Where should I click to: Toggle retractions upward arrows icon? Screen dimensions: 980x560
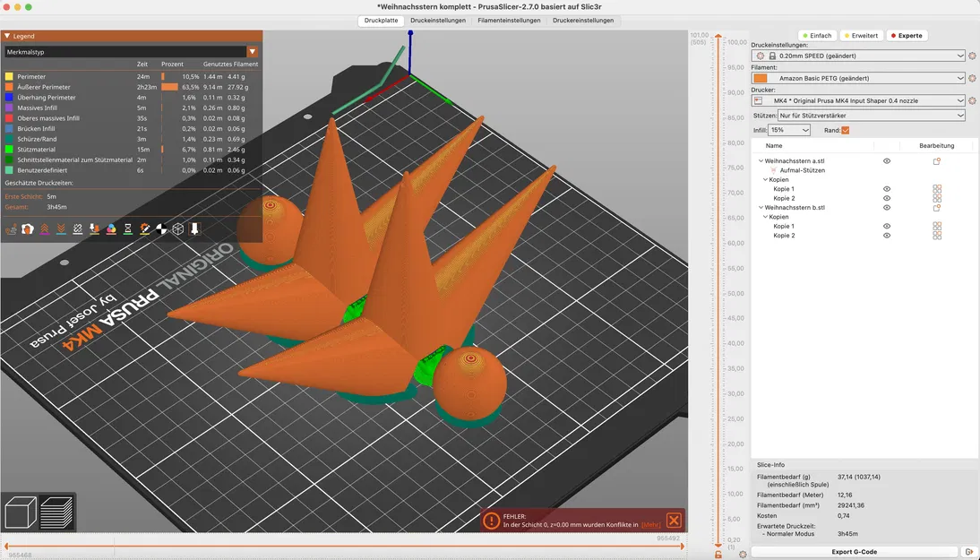click(x=45, y=229)
